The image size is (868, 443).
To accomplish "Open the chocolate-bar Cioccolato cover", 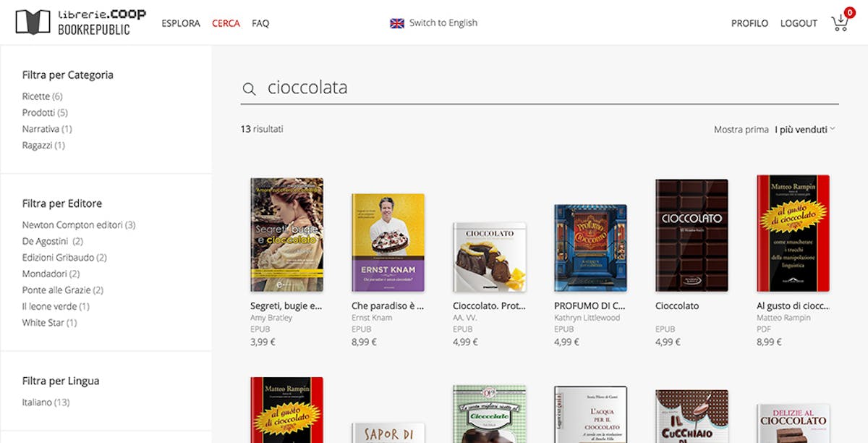I will (692, 235).
